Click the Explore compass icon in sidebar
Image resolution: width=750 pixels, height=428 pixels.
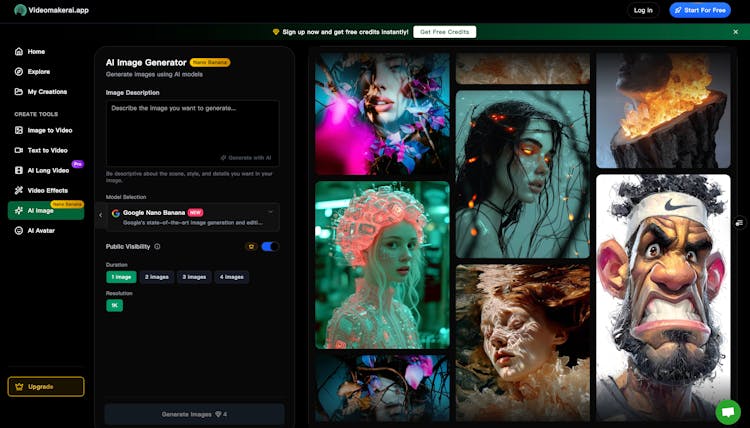pyautogui.click(x=19, y=72)
